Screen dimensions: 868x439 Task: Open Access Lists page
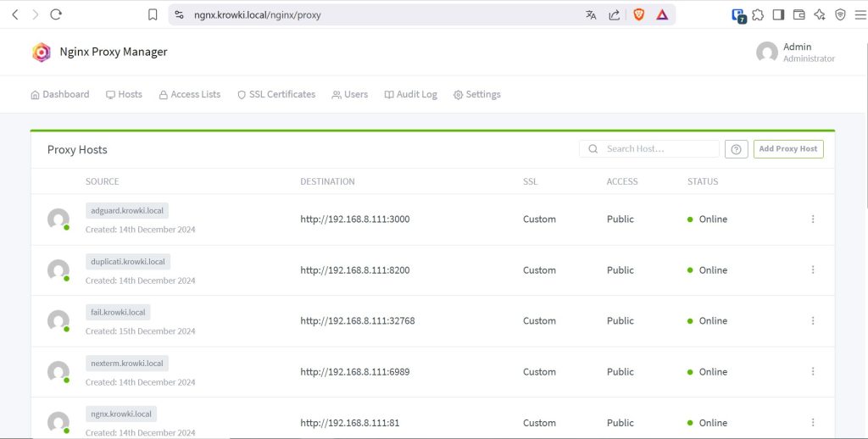click(190, 95)
